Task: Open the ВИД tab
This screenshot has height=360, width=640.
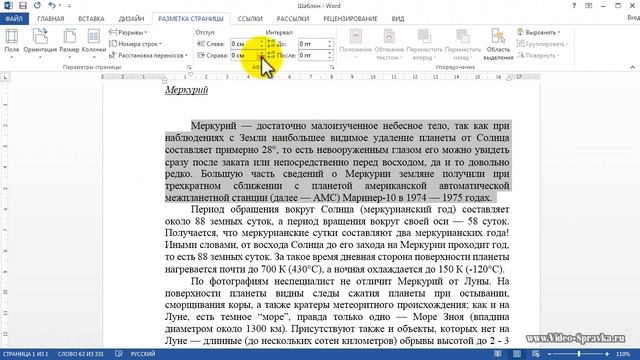Action: point(398,19)
